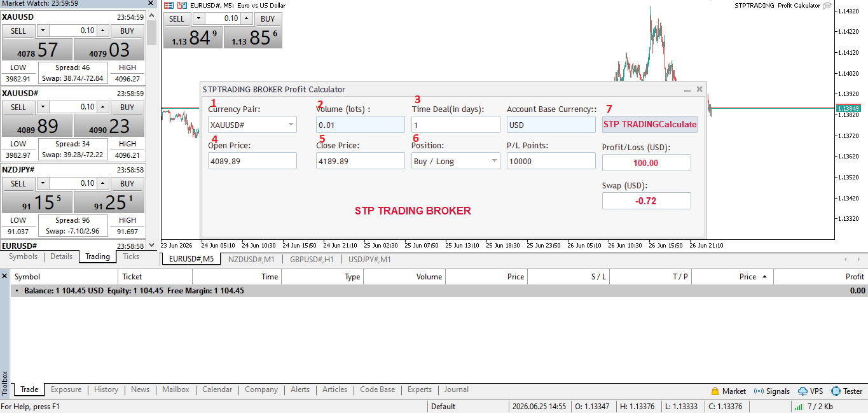Open the VPS cloud icon

coord(803,391)
